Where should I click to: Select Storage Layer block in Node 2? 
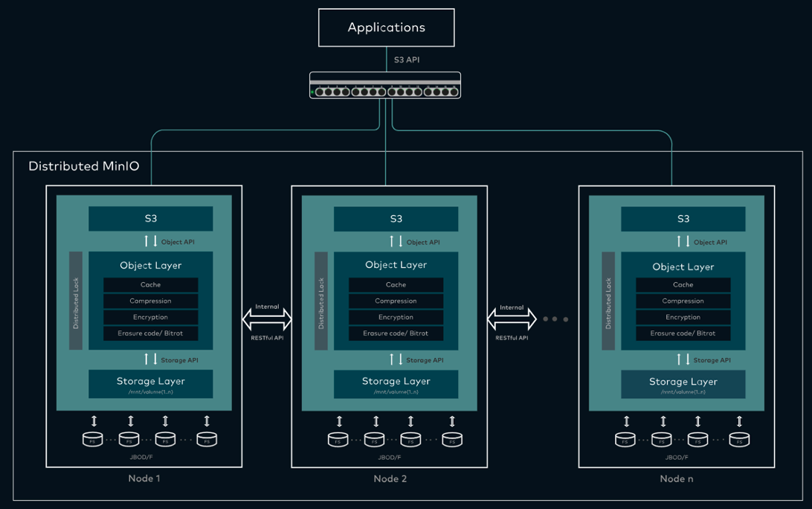pyautogui.click(x=396, y=384)
